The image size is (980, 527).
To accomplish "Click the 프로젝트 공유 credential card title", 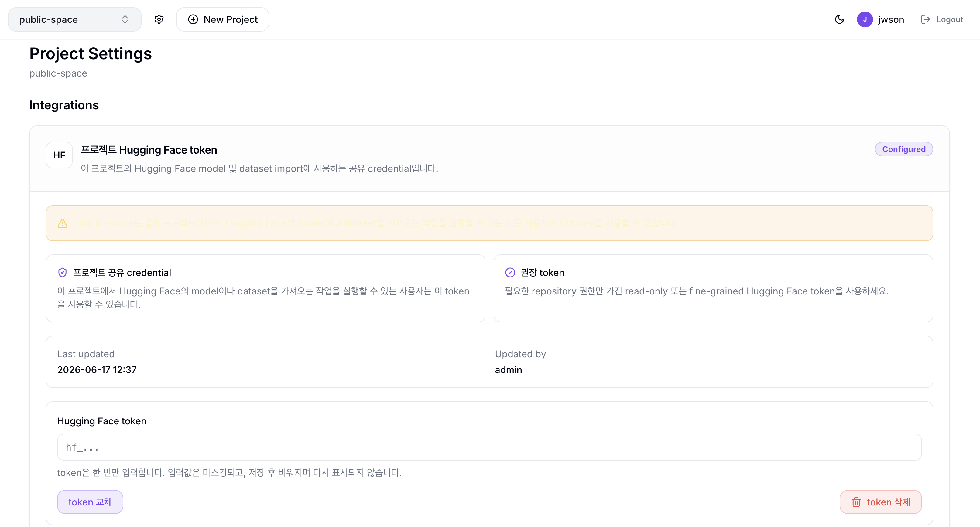I will pos(122,273).
